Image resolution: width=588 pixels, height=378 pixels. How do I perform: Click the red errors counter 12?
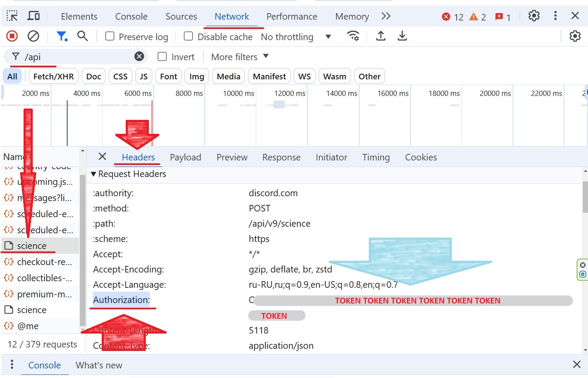453,17
